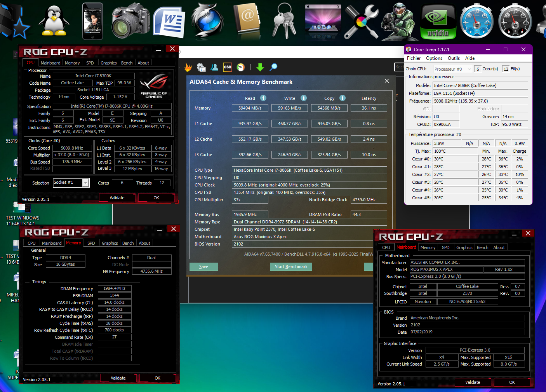
Task: Click Save in AIDA64 benchmark window
Action: click(x=203, y=267)
